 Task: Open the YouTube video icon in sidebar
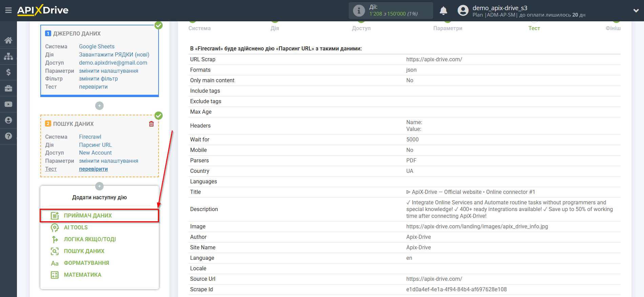[x=8, y=104]
